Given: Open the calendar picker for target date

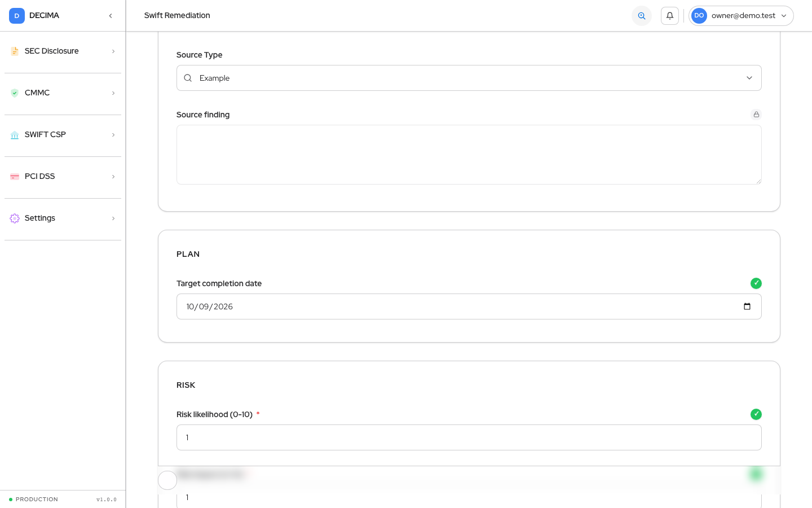Looking at the screenshot, I should pyautogui.click(x=747, y=306).
